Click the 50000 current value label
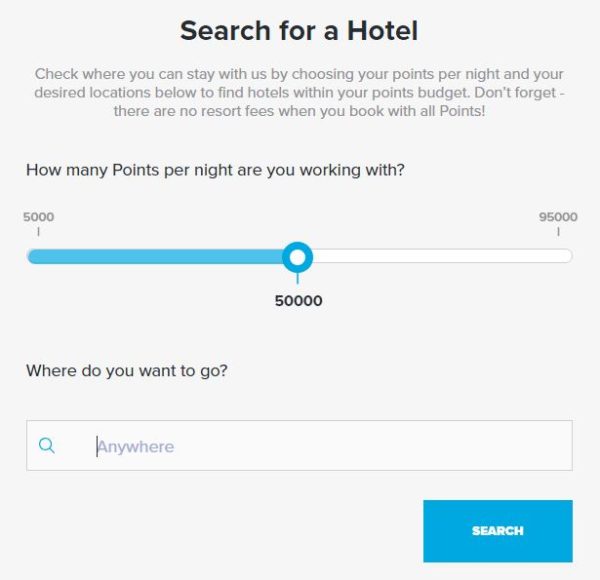600x580 pixels. pyautogui.click(x=298, y=301)
